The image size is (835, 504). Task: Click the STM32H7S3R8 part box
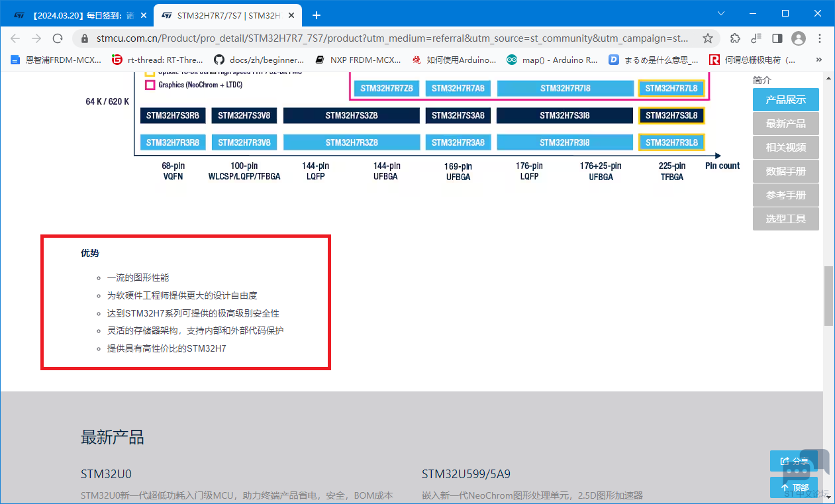coord(173,116)
